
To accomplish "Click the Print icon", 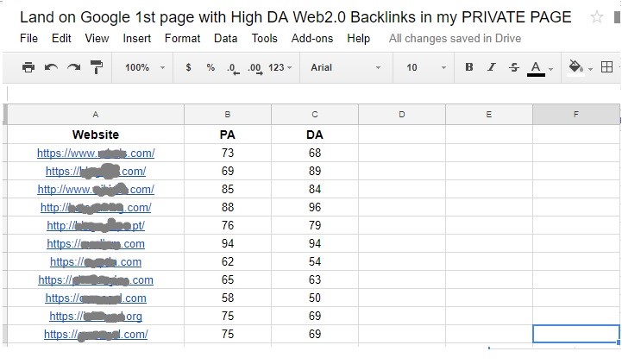I will point(28,67).
